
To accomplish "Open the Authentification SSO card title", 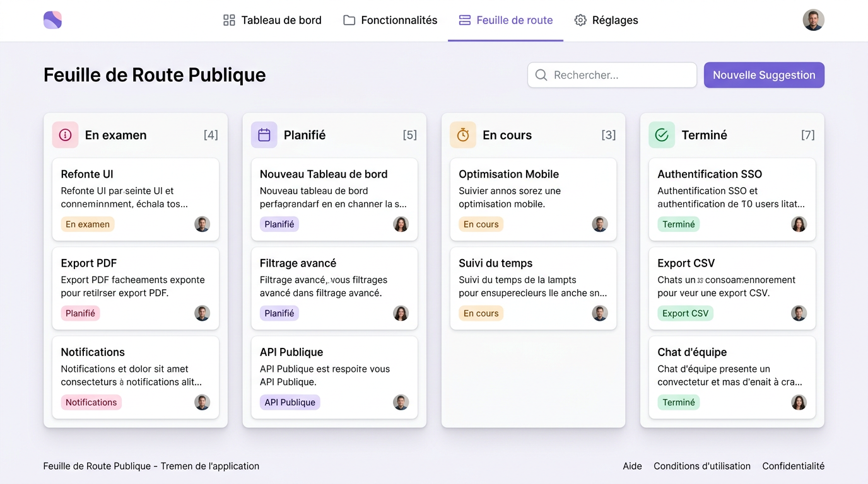I will (710, 174).
